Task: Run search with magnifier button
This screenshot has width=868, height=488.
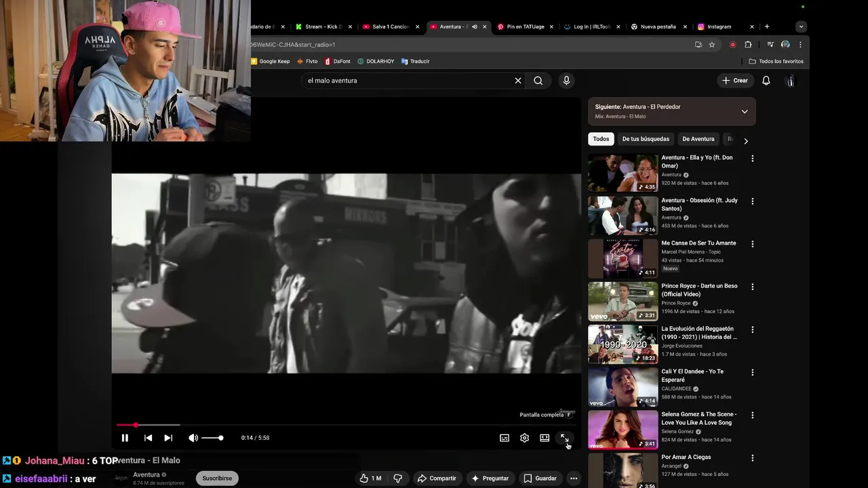Action: pos(538,81)
